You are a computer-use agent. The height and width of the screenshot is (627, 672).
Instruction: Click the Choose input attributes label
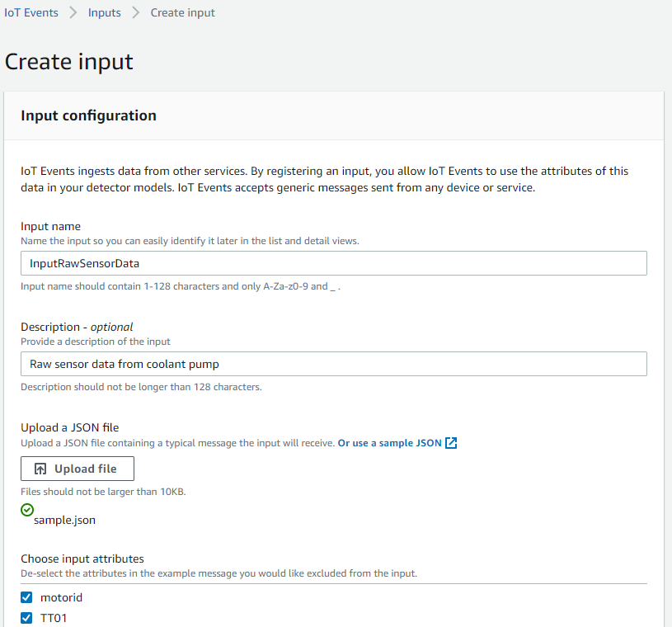pos(82,559)
